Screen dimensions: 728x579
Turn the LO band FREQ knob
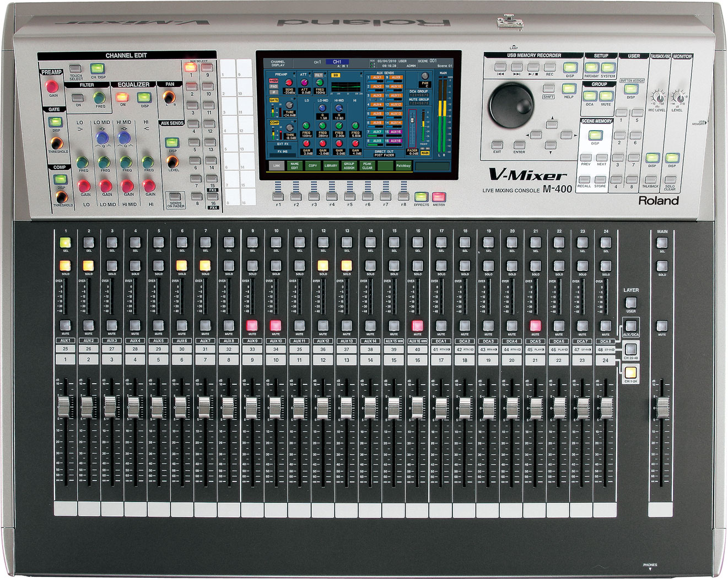pyautogui.click(x=82, y=162)
